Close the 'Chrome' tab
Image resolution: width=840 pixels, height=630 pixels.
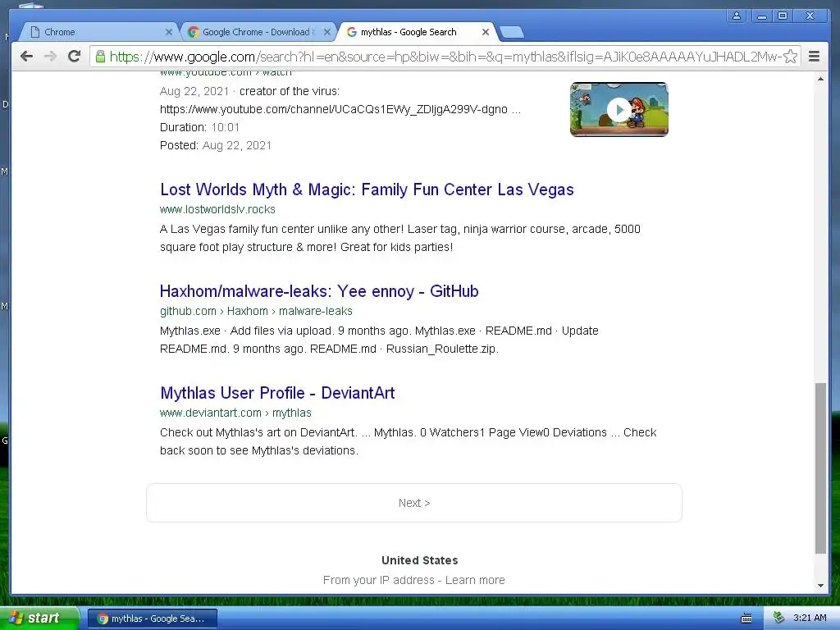click(x=169, y=32)
